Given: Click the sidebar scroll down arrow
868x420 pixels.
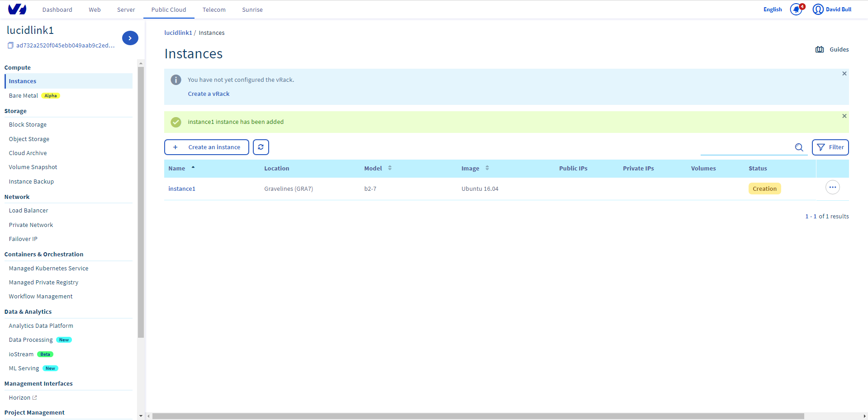Looking at the screenshot, I should pos(141,416).
